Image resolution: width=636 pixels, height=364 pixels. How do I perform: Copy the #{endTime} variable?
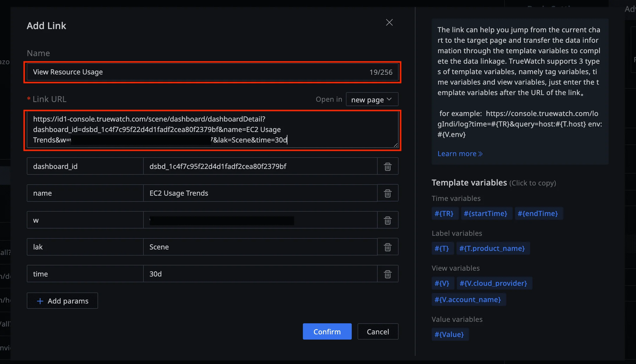[x=538, y=214]
